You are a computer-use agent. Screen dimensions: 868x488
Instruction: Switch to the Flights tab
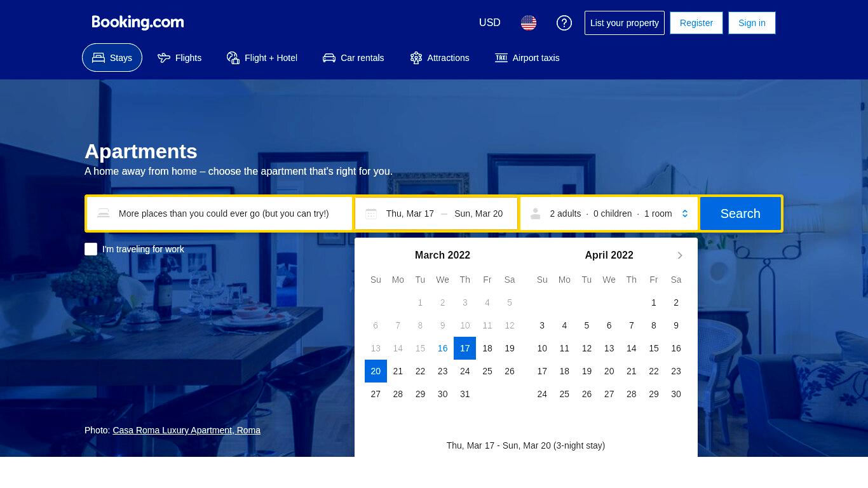coord(179,58)
